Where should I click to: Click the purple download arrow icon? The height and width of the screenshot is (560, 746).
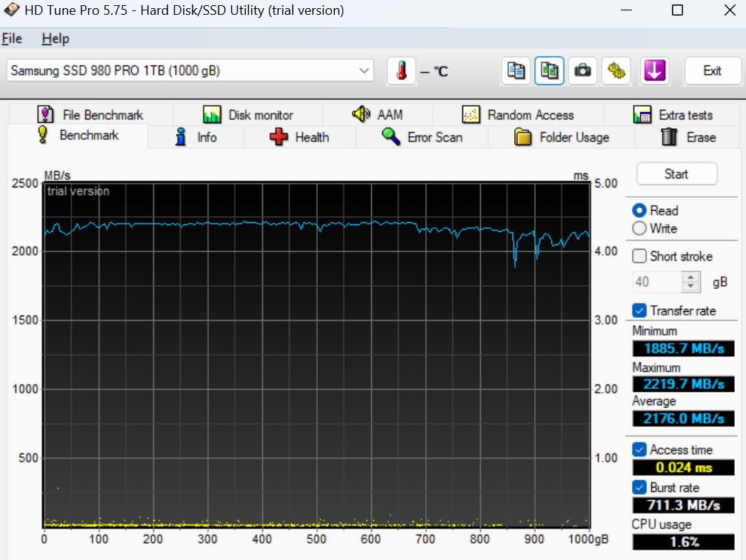655,71
